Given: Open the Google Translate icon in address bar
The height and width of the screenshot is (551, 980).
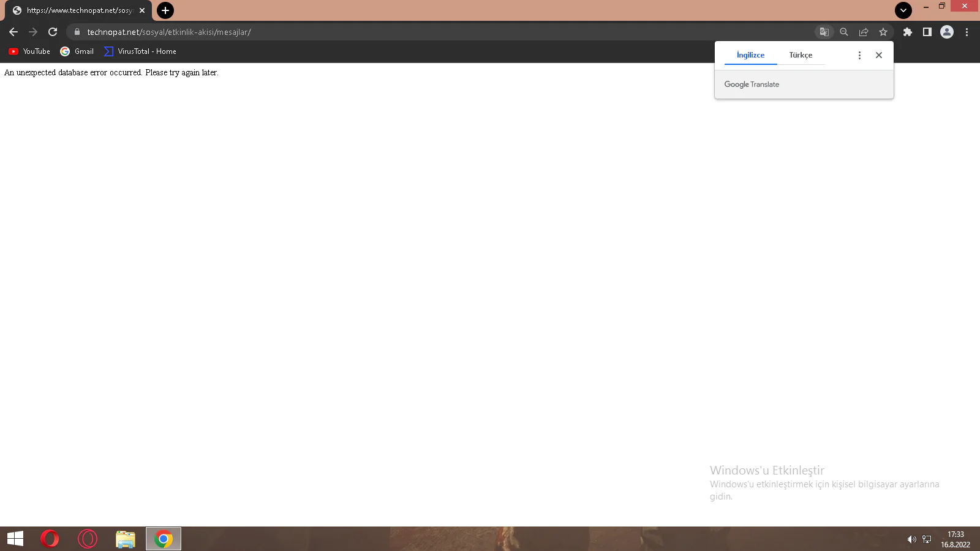Looking at the screenshot, I should 824,32.
